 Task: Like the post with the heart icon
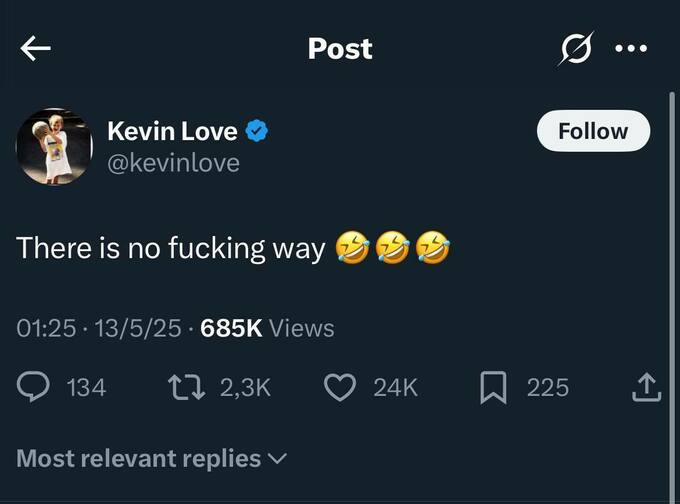pyautogui.click(x=341, y=387)
